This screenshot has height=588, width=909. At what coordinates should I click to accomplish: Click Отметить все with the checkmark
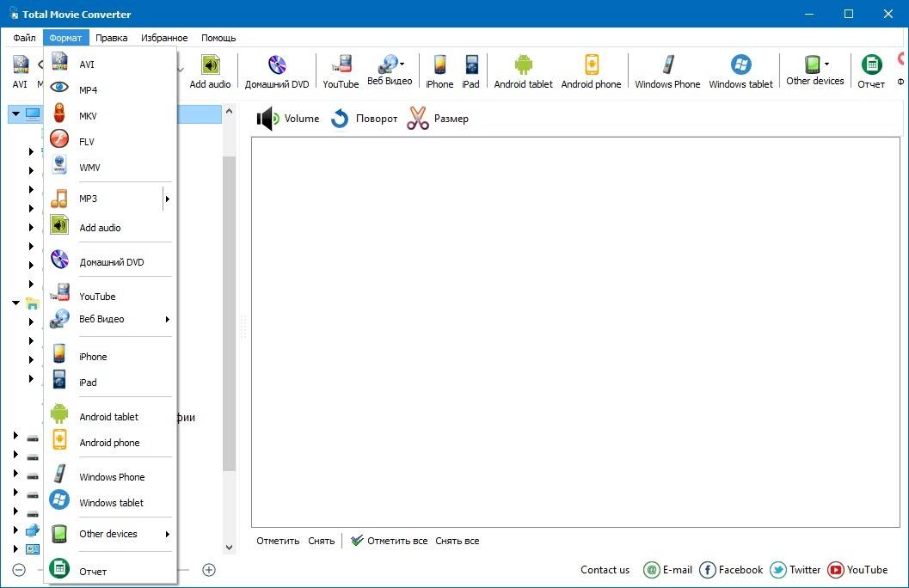click(x=389, y=541)
